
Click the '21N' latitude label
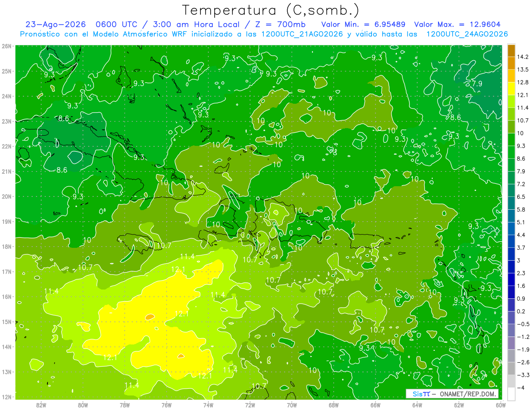7,172
